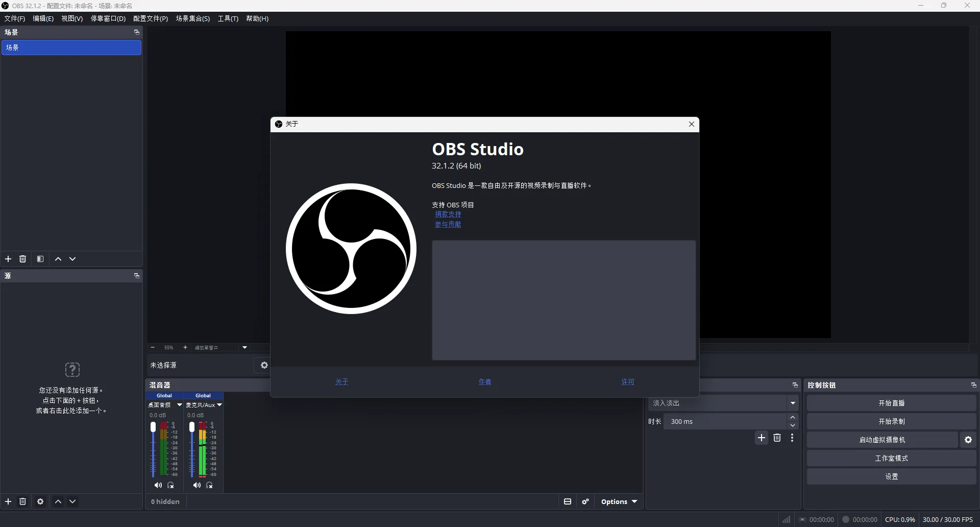Viewport: 980px width, 527px height.
Task: Mute the 桌面音频 audio source
Action: point(158,485)
